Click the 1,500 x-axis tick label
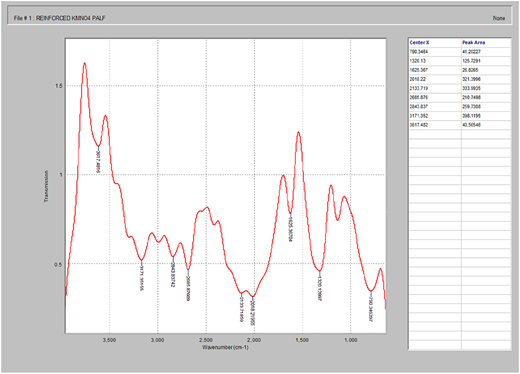This screenshot has width=520, height=374. coord(302,340)
